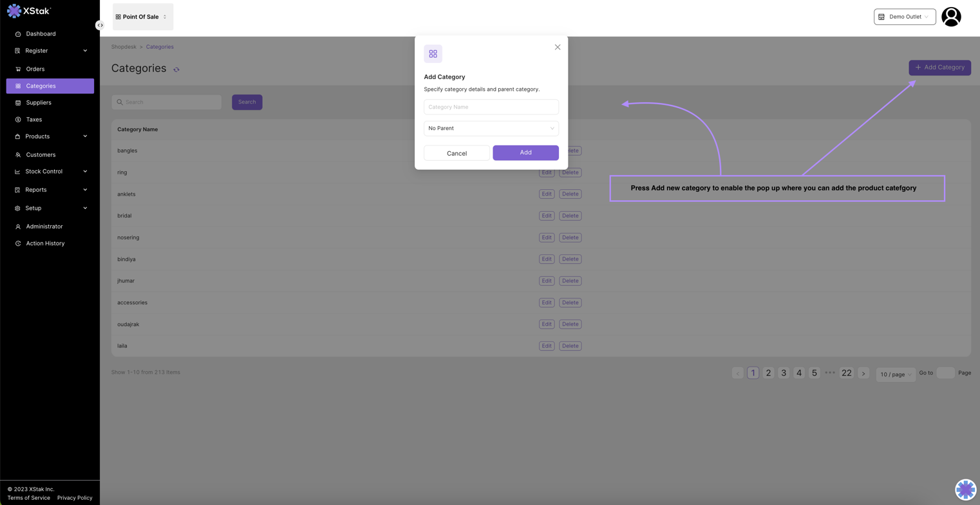Open the XStak chat widget icon
This screenshot has width=980, height=505.
(965, 490)
